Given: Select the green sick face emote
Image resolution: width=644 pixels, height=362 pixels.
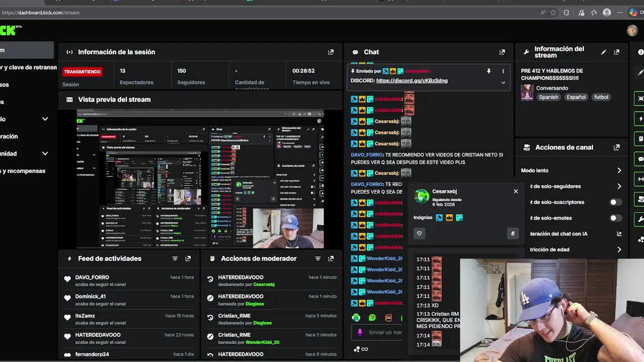Looking at the screenshot, I should point(372,317).
